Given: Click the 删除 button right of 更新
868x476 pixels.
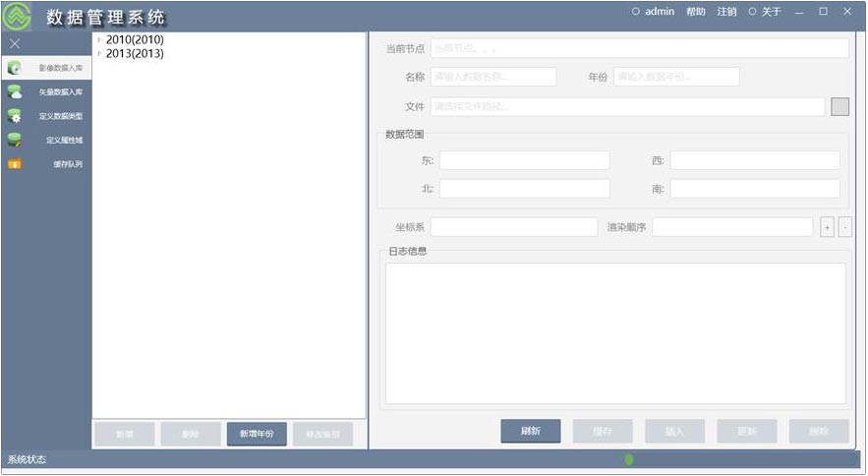Looking at the screenshot, I should tap(819, 431).
